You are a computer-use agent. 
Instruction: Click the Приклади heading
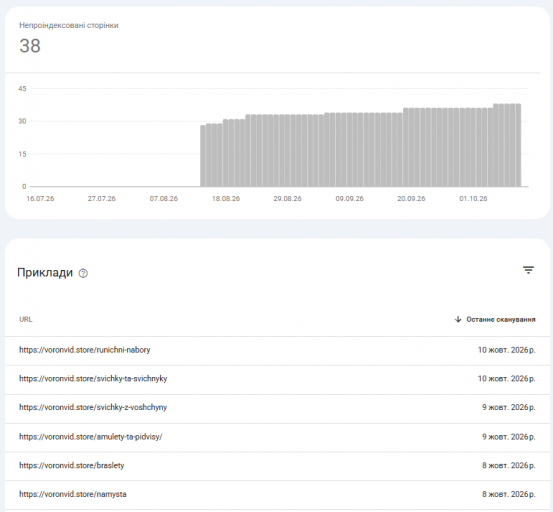click(45, 273)
